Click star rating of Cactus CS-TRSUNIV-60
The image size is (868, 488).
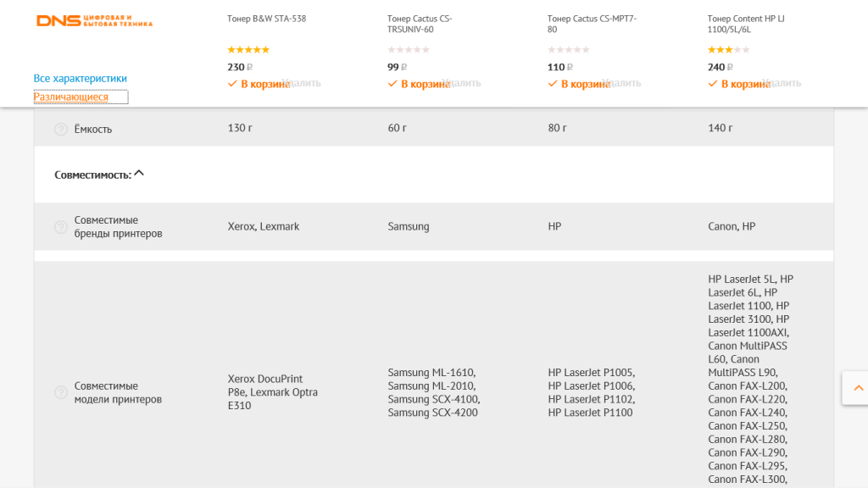409,50
